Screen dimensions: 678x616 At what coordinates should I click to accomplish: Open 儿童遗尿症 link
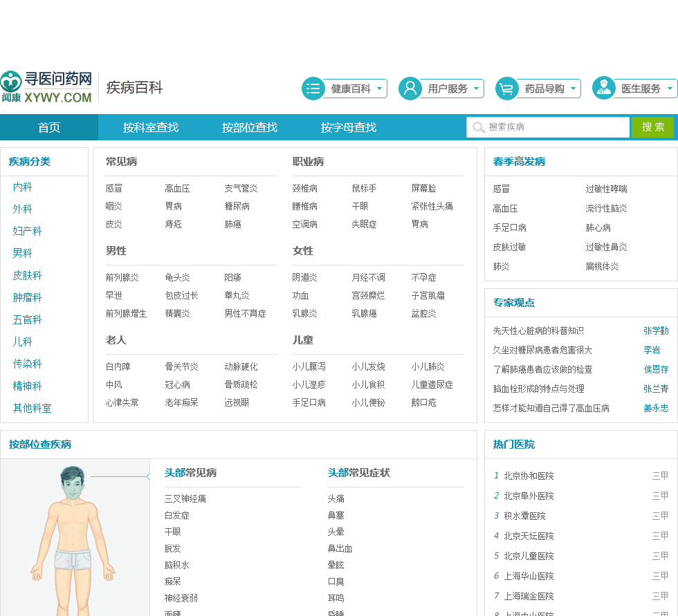(432, 384)
